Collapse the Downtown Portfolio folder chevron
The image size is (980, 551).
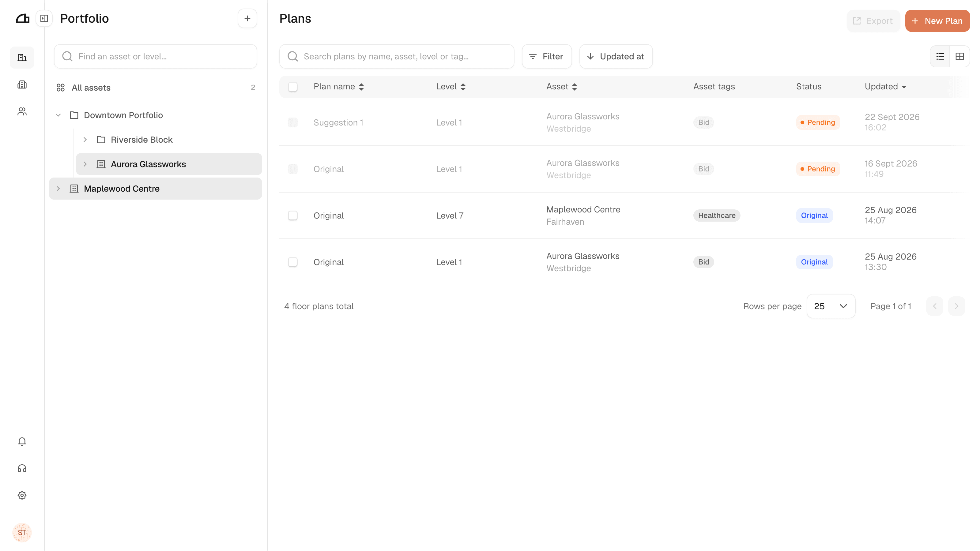(x=58, y=115)
